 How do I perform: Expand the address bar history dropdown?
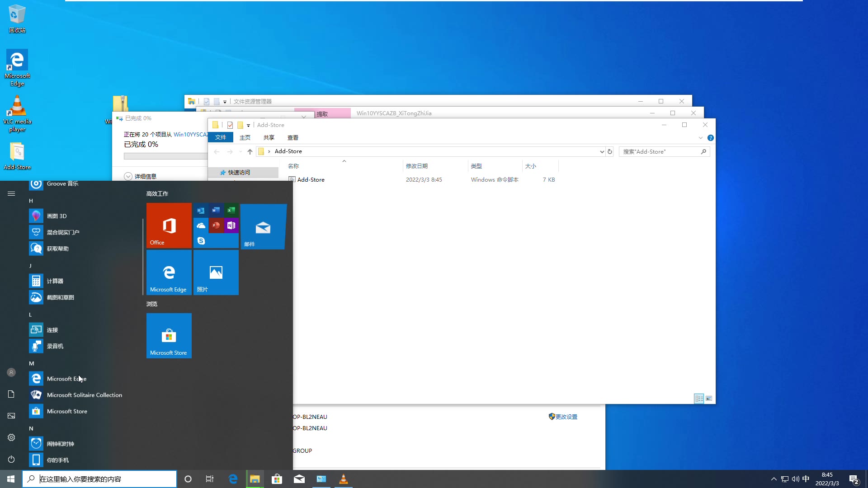[x=602, y=151]
